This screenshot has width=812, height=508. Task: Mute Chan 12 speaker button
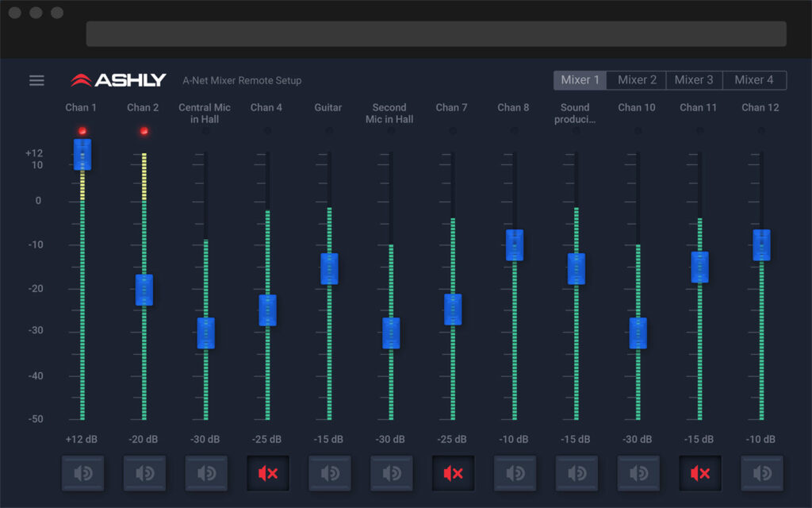tap(762, 473)
